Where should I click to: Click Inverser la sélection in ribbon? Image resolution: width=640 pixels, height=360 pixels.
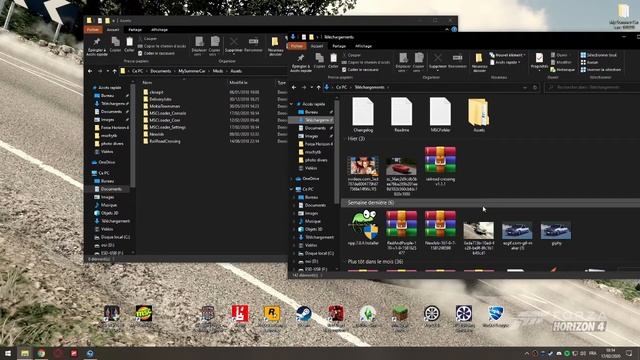tap(600, 70)
